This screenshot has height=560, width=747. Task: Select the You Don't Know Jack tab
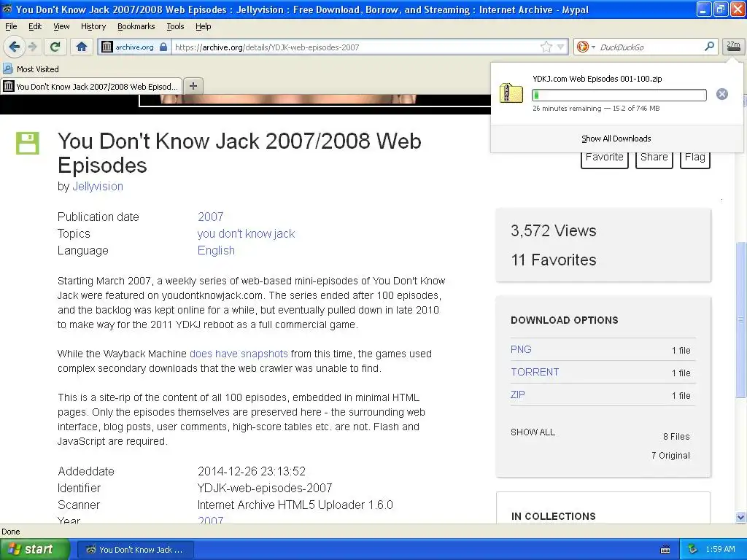click(x=91, y=87)
